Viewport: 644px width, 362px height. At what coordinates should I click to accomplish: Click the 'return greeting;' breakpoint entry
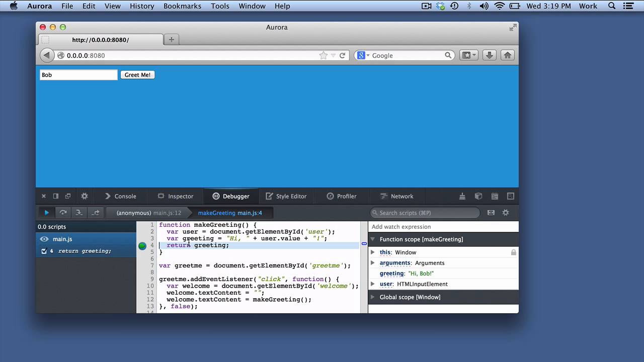85,251
